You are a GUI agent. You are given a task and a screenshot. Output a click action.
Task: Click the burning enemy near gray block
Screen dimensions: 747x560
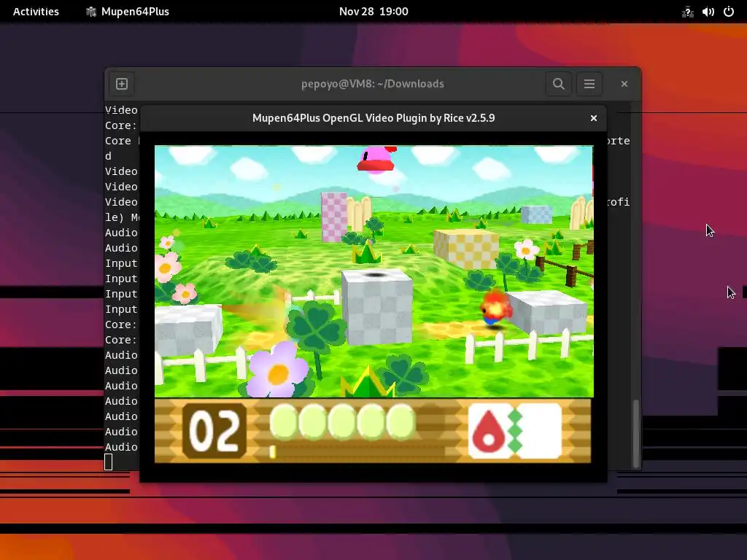pyautogui.click(x=495, y=308)
